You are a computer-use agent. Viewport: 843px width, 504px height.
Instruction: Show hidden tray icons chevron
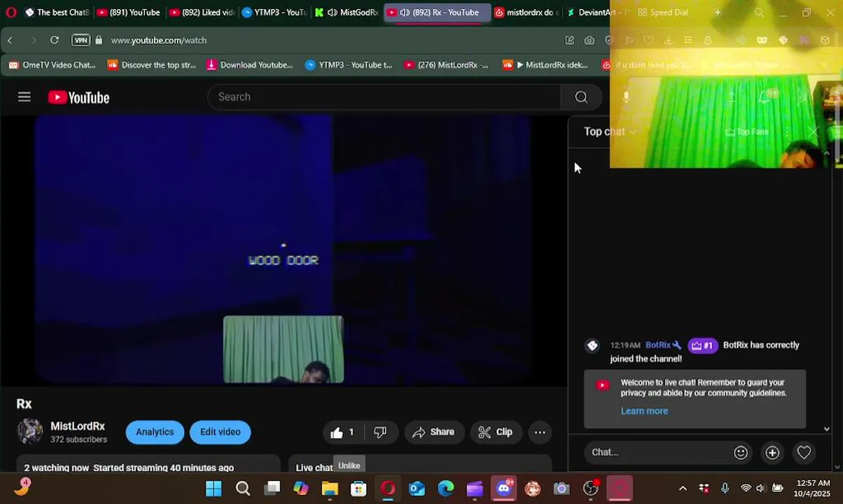click(x=683, y=489)
